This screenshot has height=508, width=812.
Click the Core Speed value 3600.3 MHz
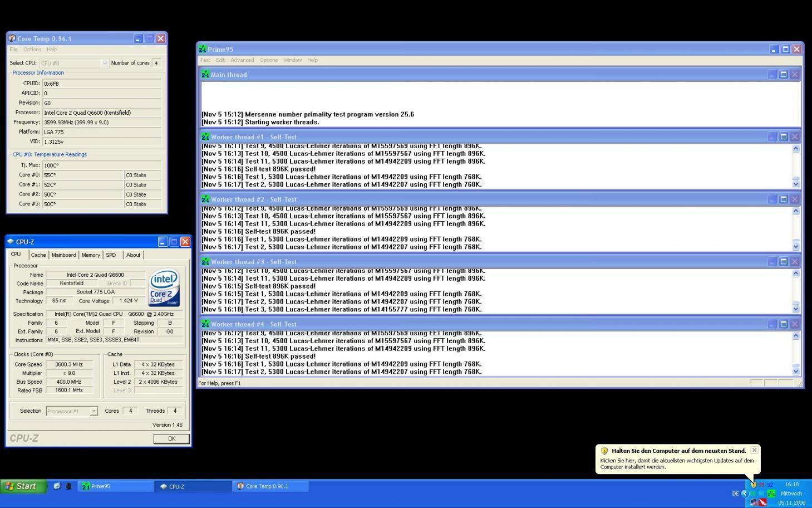pos(69,364)
